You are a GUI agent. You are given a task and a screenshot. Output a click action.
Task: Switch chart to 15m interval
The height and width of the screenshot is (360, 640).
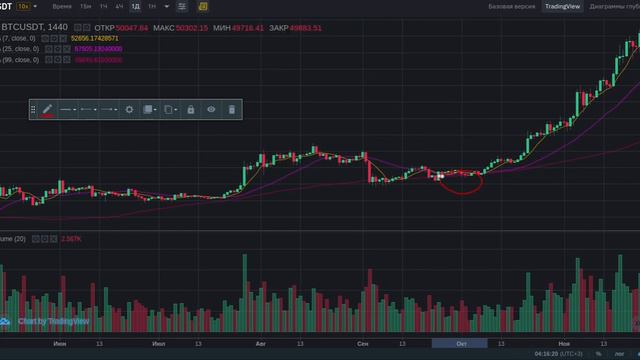[x=86, y=7]
